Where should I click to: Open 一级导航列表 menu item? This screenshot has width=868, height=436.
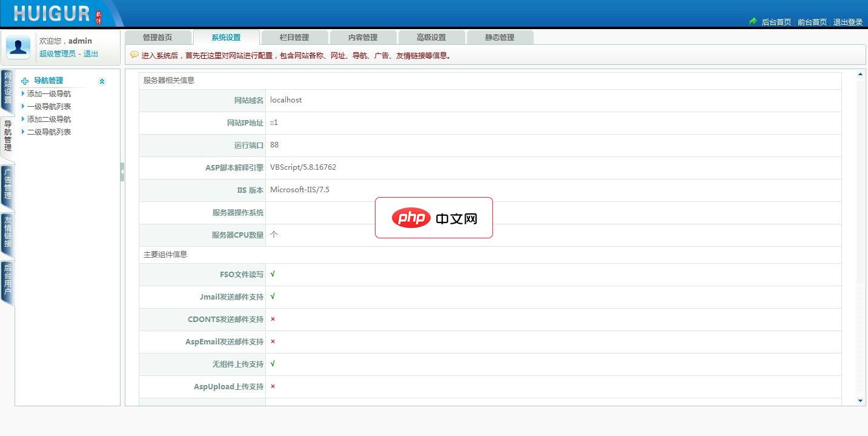point(49,107)
